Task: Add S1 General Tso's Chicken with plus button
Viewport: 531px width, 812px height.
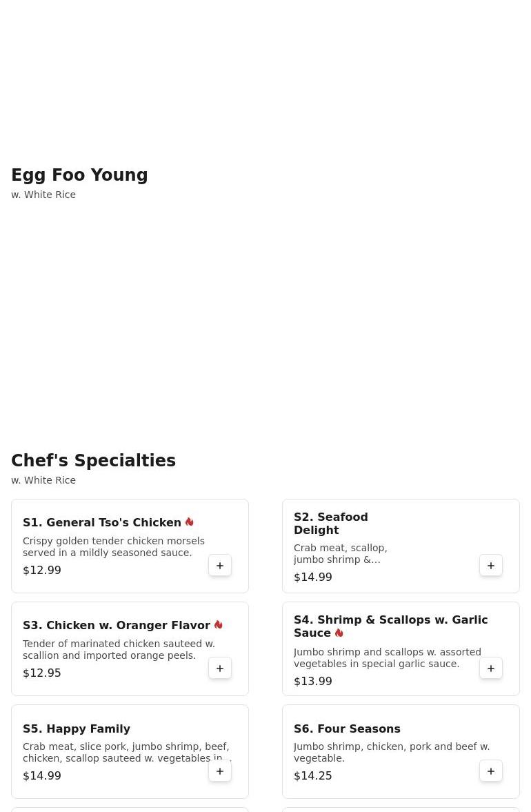Action: tap(220, 566)
